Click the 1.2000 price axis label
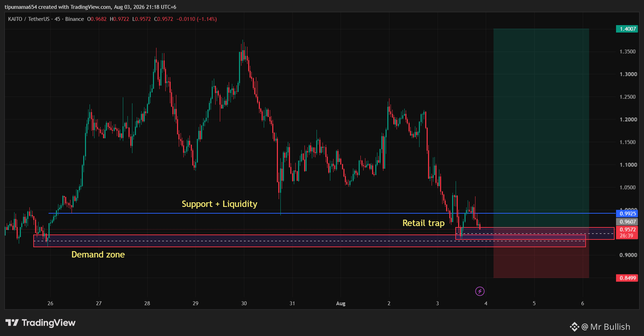The width and height of the screenshot is (644, 336). pos(628,120)
